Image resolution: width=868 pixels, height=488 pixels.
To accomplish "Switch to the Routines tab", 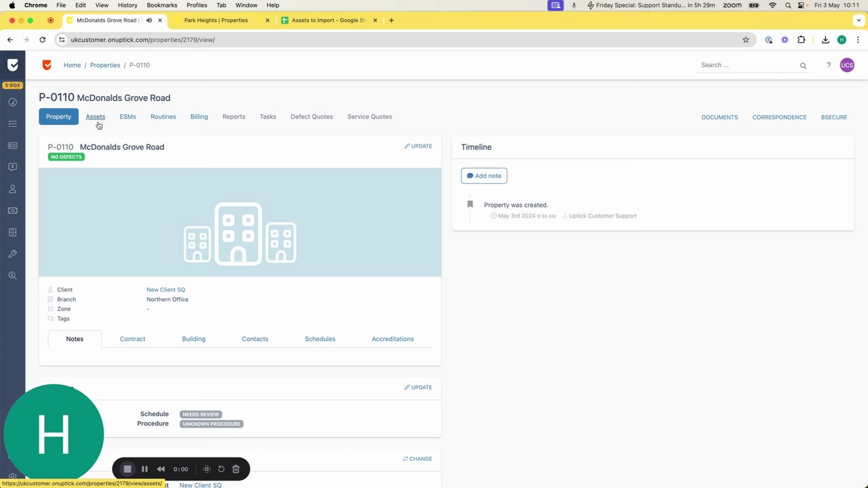I will coord(163,117).
